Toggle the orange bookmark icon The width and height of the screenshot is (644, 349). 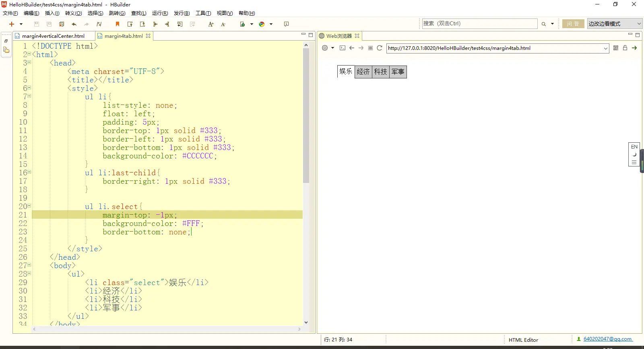[118, 24]
